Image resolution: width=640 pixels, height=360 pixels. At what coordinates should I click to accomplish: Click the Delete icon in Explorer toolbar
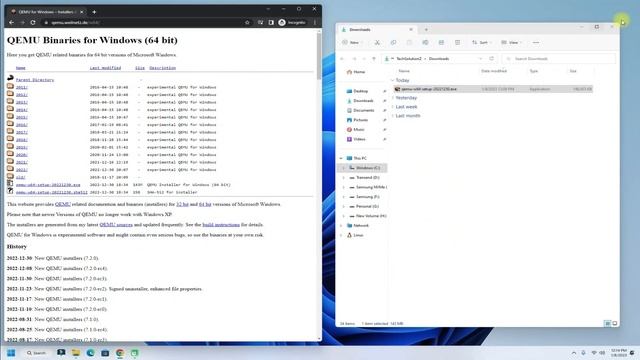[458, 42]
